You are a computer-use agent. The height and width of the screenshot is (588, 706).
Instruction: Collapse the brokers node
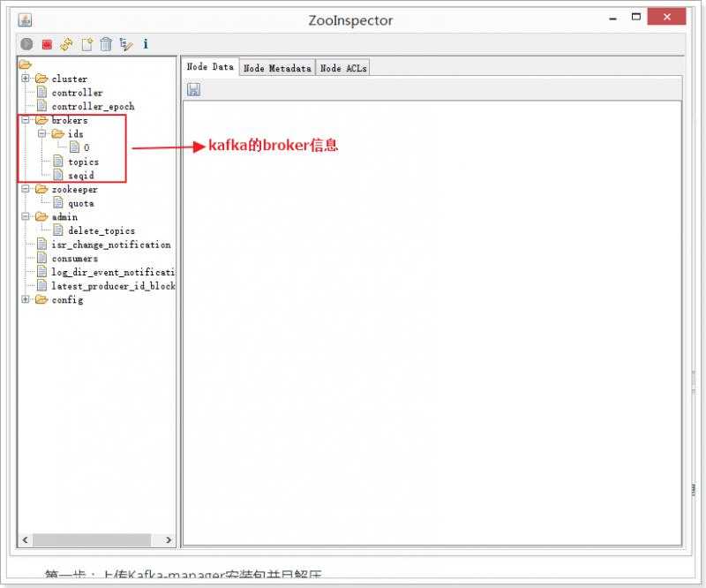point(26,120)
